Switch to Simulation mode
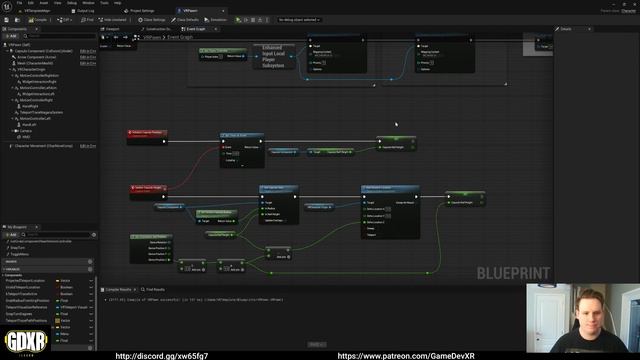Image resolution: width=640 pixels, height=360 pixels. (x=216, y=20)
